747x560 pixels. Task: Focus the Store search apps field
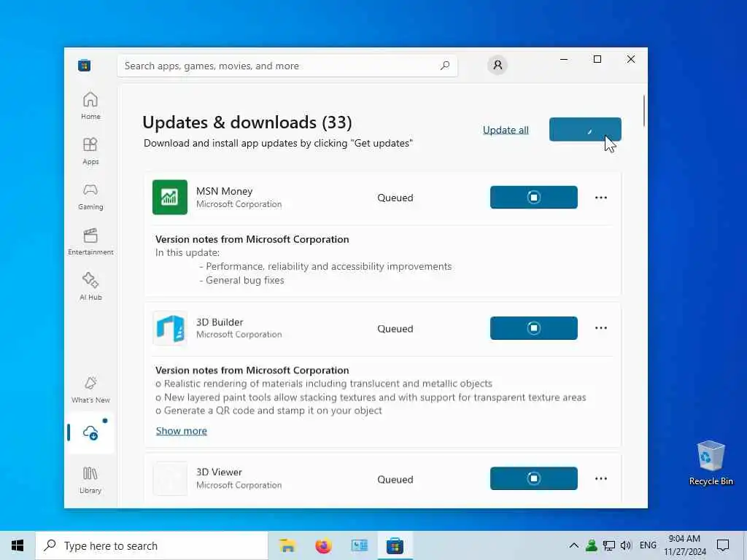tap(287, 66)
